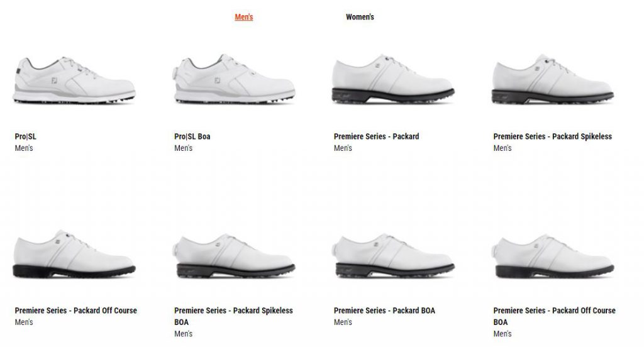Click the Pro|SL product title
This screenshot has height=347, width=644.
[x=25, y=136]
